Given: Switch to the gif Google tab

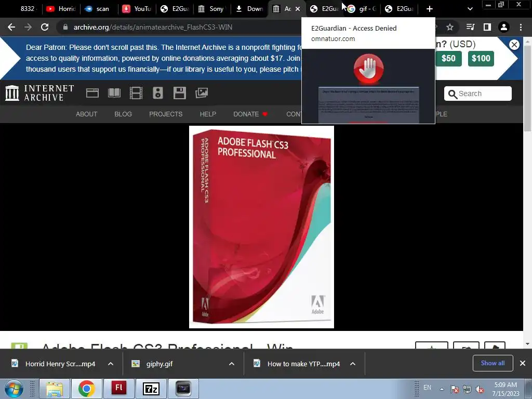Looking at the screenshot, I should pyautogui.click(x=362, y=9).
